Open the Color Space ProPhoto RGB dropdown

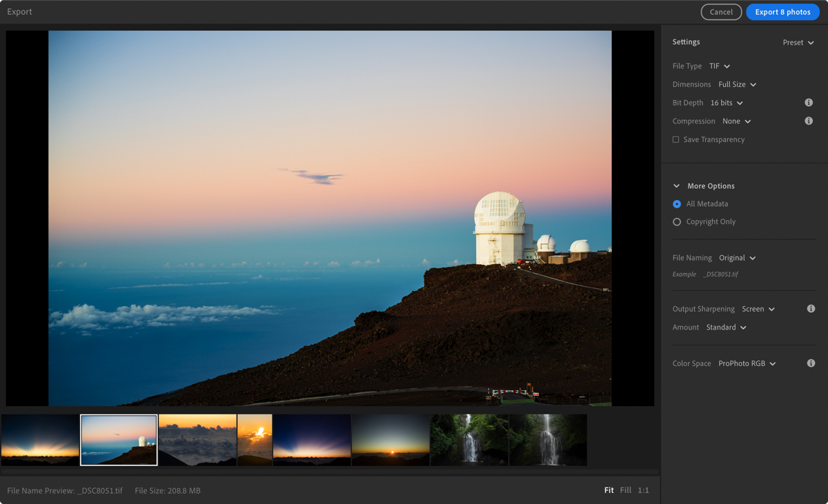coord(747,363)
